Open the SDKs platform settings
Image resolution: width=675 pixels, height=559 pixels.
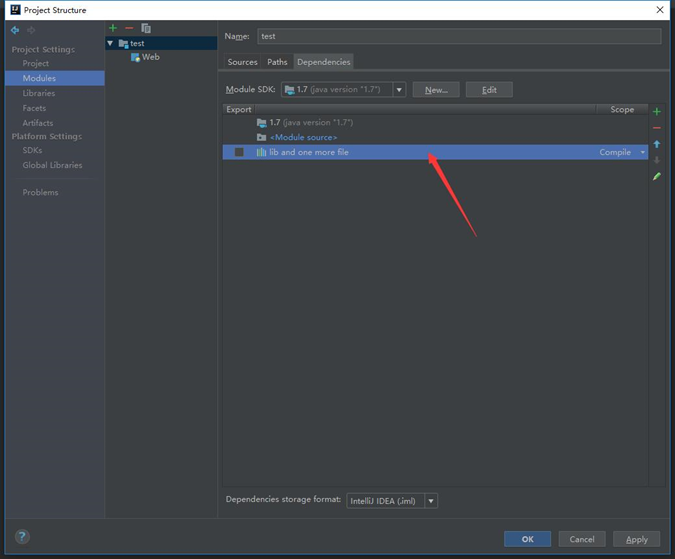pyautogui.click(x=32, y=150)
